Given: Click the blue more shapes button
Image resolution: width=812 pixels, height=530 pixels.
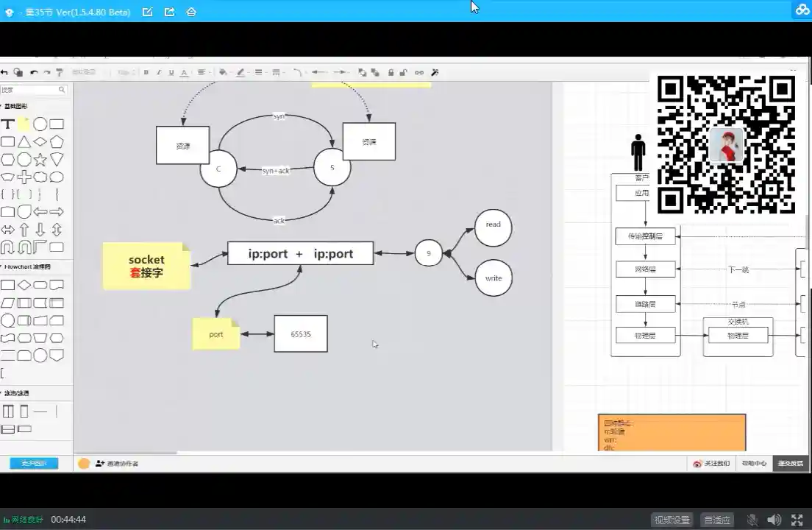Looking at the screenshot, I should pos(34,463).
